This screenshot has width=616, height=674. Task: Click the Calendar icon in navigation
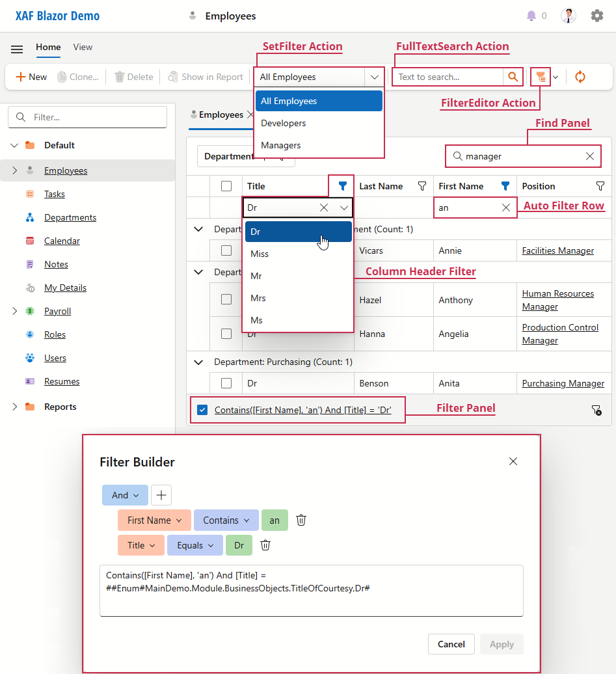point(30,241)
